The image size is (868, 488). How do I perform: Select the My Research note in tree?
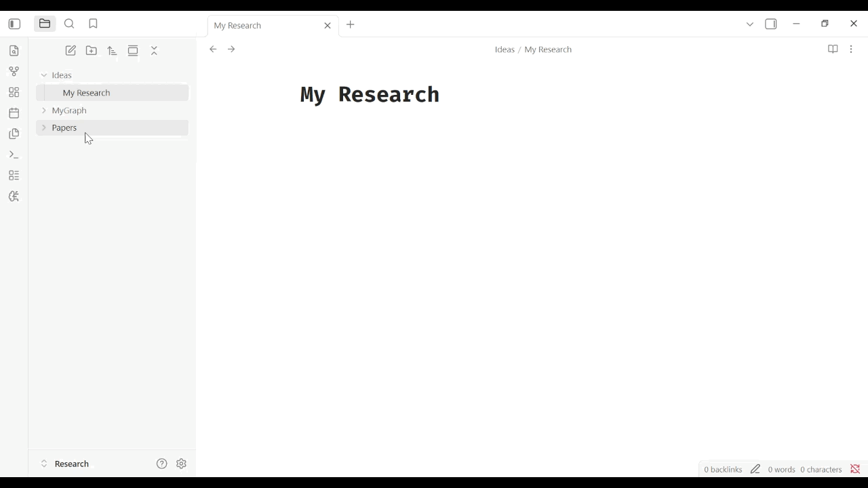coord(112,93)
